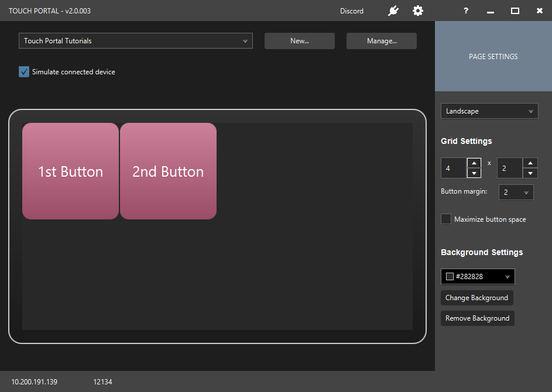Viewport: 552px width, 392px height.
Task: Increase grid rows with up arrow
Action: click(530, 163)
